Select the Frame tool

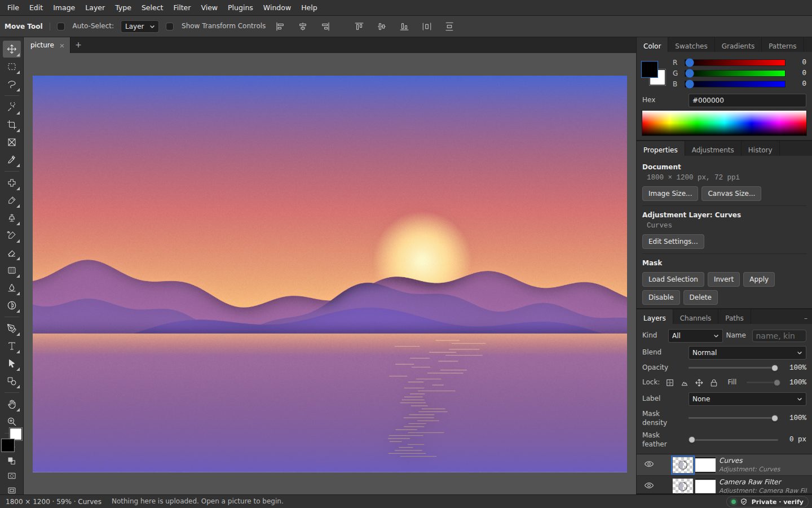[11, 142]
